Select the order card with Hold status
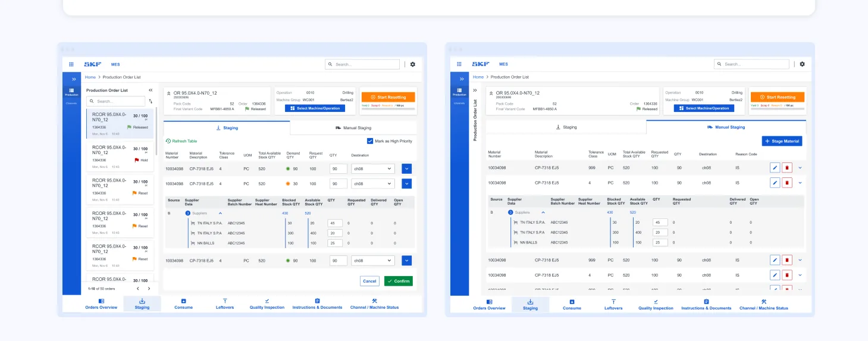 click(x=120, y=157)
